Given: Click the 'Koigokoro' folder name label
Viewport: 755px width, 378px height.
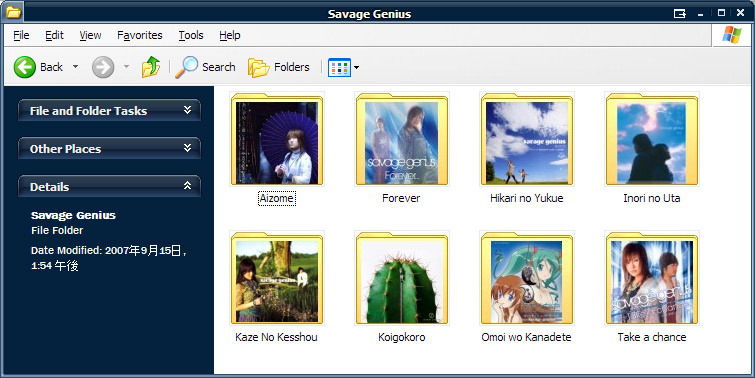Looking at the screenshot, I should tap(402, 338).
